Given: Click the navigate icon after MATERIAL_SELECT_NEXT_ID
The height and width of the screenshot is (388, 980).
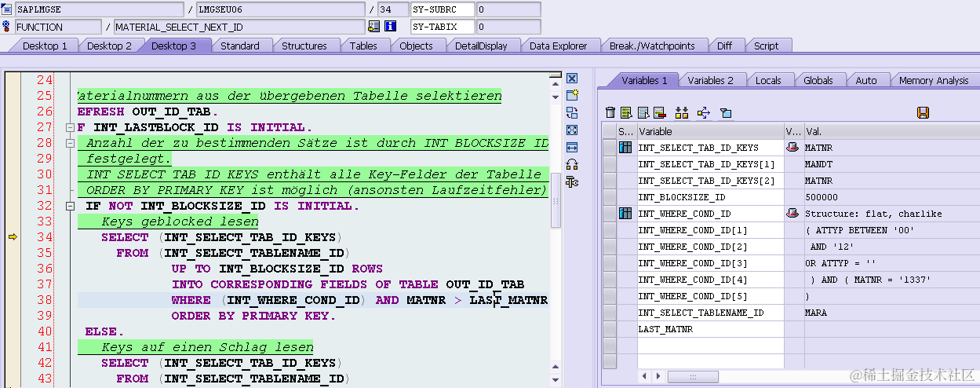Looking at the screenshot, I should pyautogui.click(x=373, y=27).
